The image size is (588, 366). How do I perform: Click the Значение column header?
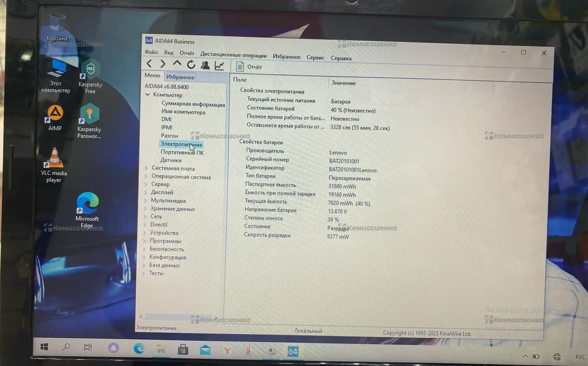coord(344,83)
